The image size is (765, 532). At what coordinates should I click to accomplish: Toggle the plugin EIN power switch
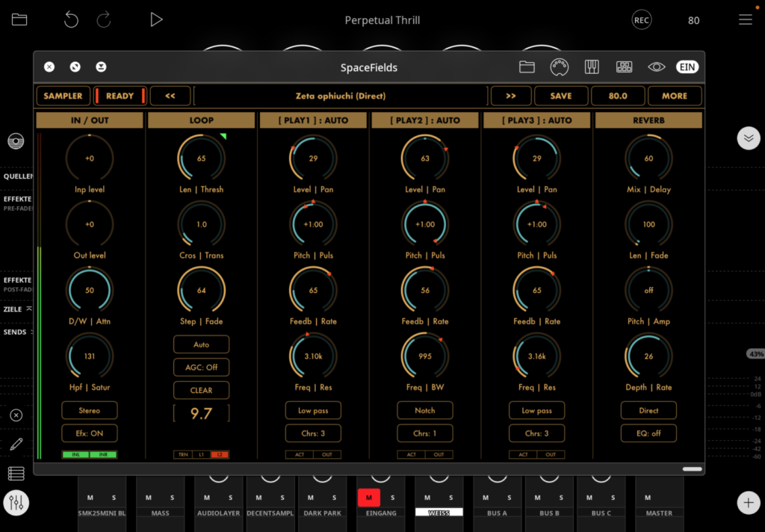687,67
